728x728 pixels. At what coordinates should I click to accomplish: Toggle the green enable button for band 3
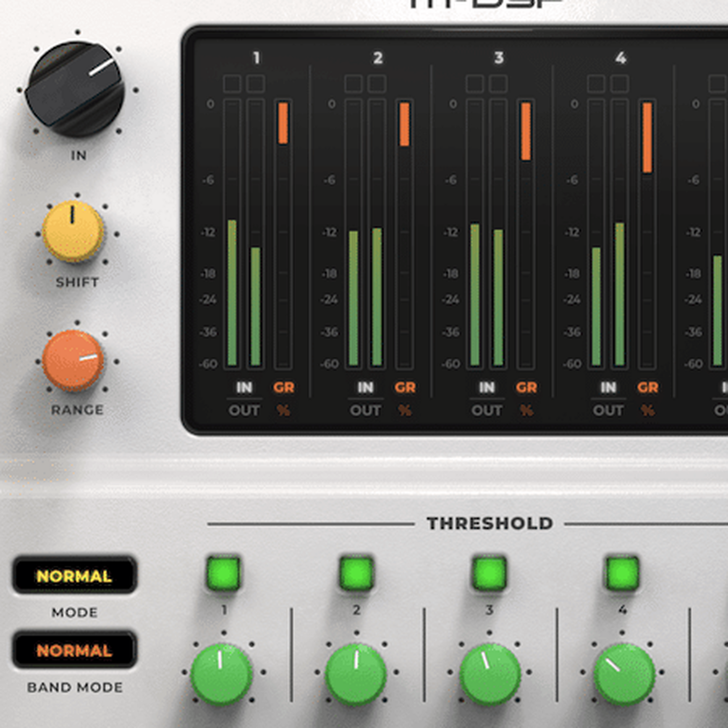click(489, 573)
